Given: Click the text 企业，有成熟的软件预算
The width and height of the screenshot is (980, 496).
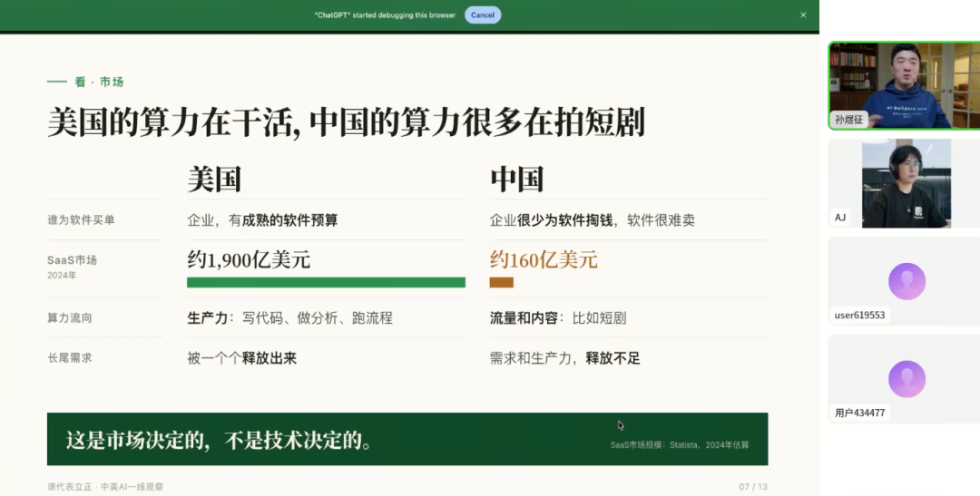Looking at the screenshot, I should (x=262, y=219).
